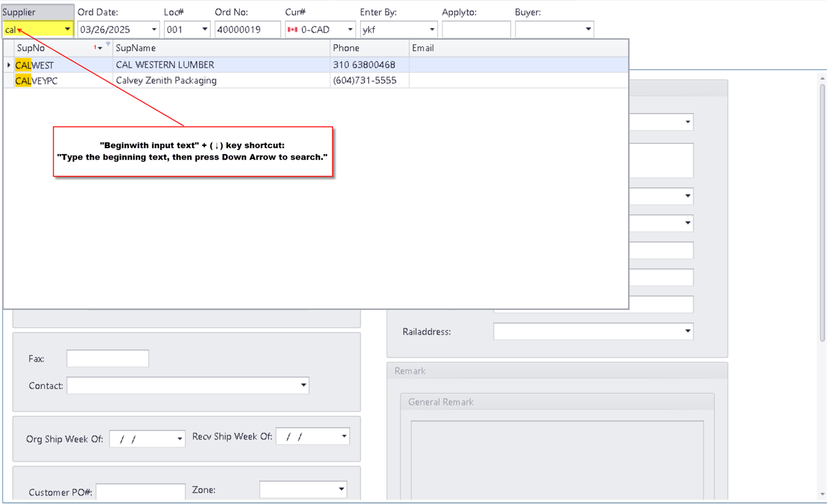Select the CAL WESTERN LUMBER supplier row
Viewport: 827px width, 504px height.
pos(165,65)
